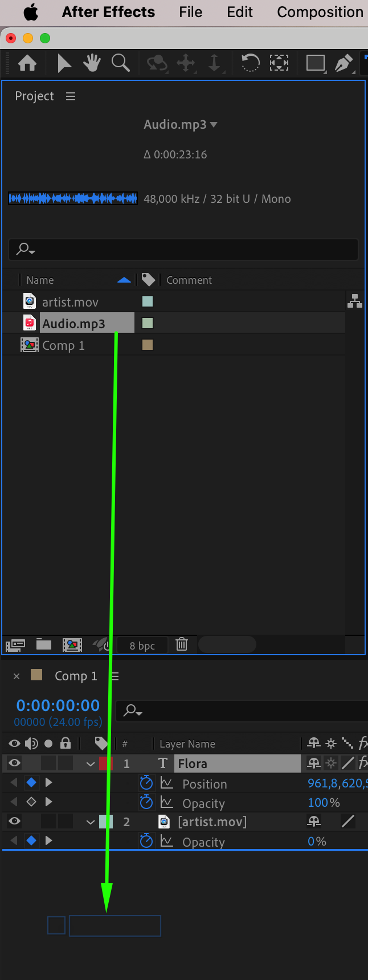The height and width of the screenshot is (980, 368).
Task: Open the File menu
Action: 190,12
